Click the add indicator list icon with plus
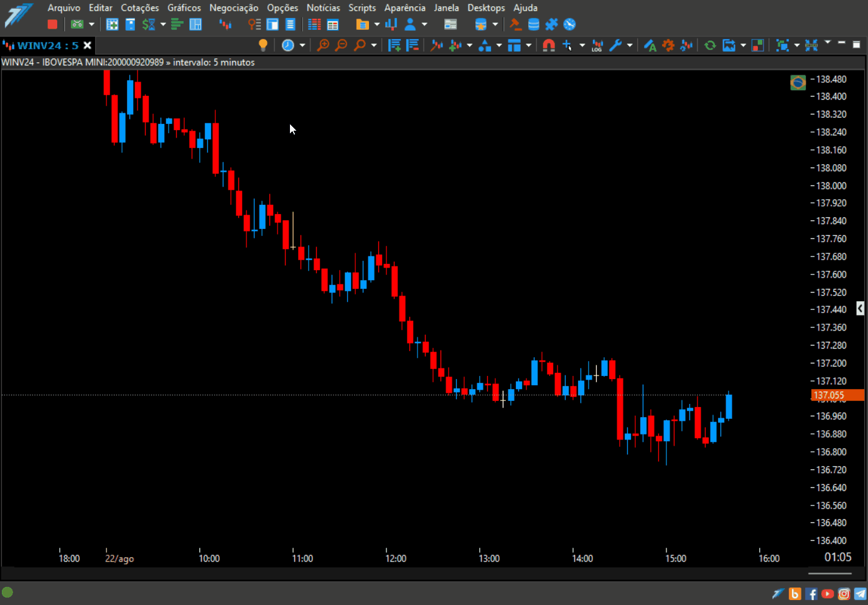868x605 pixels. 394,45
